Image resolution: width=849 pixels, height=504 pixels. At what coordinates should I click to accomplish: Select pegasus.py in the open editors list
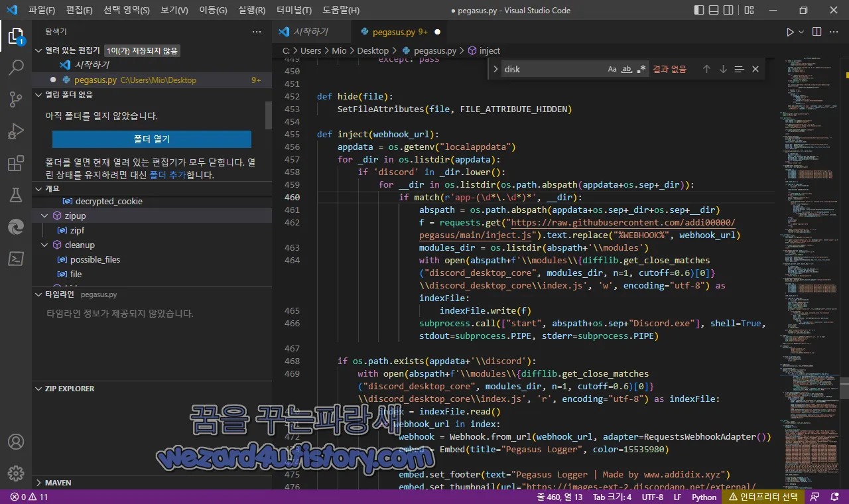152,80
